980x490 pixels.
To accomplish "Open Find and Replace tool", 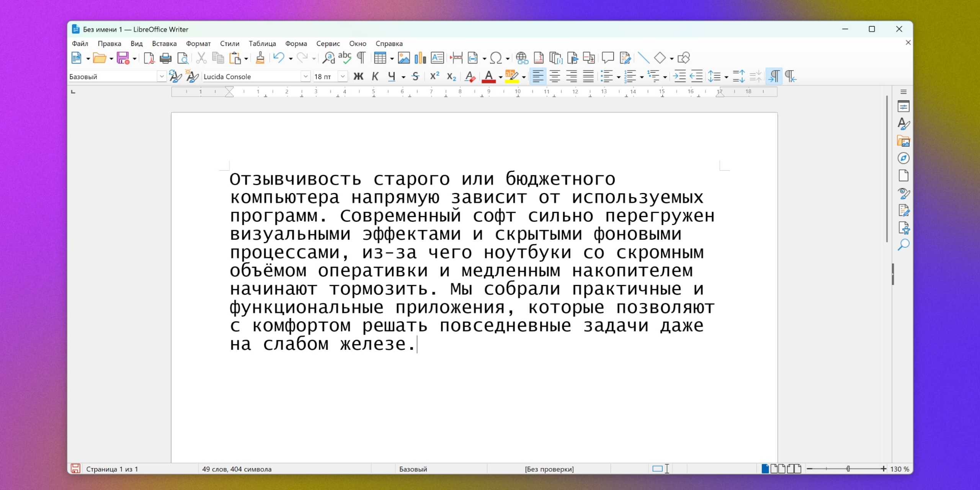I will click(x=328, y=58).
